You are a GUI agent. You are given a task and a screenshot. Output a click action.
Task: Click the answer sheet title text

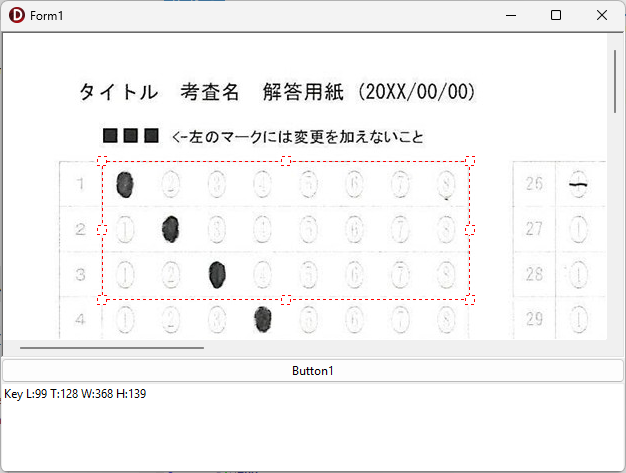(276, 93)
